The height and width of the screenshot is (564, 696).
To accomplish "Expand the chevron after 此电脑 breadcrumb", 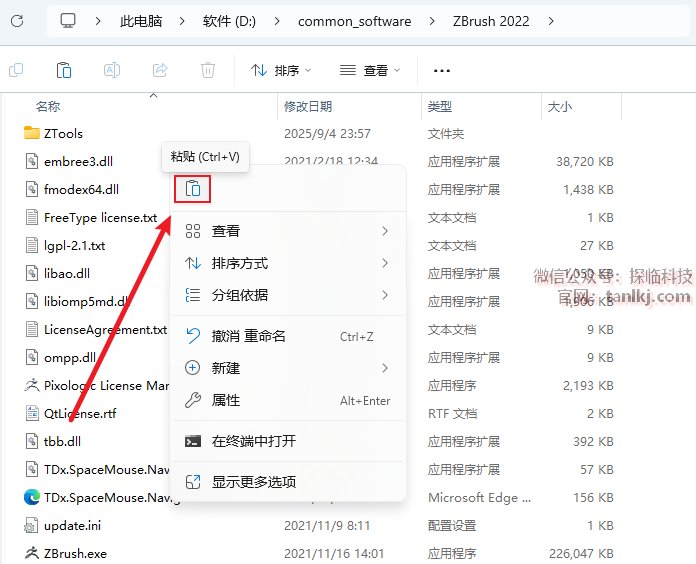I will pos(182,21).
